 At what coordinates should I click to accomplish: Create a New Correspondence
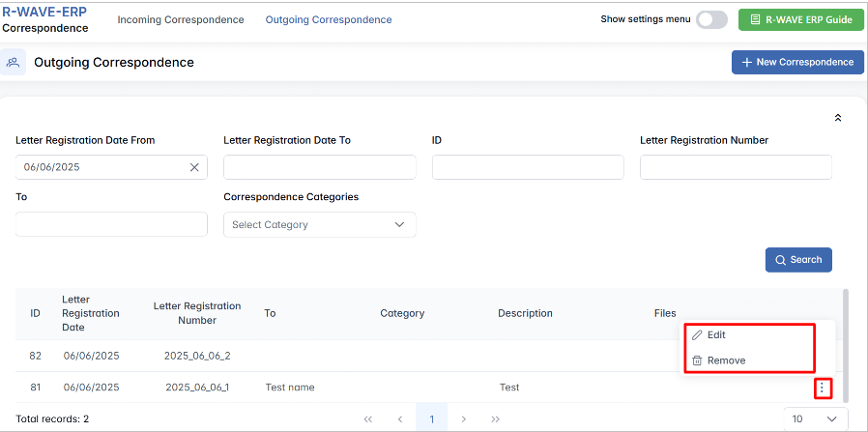pyautogui.click(x=797, y=62)
